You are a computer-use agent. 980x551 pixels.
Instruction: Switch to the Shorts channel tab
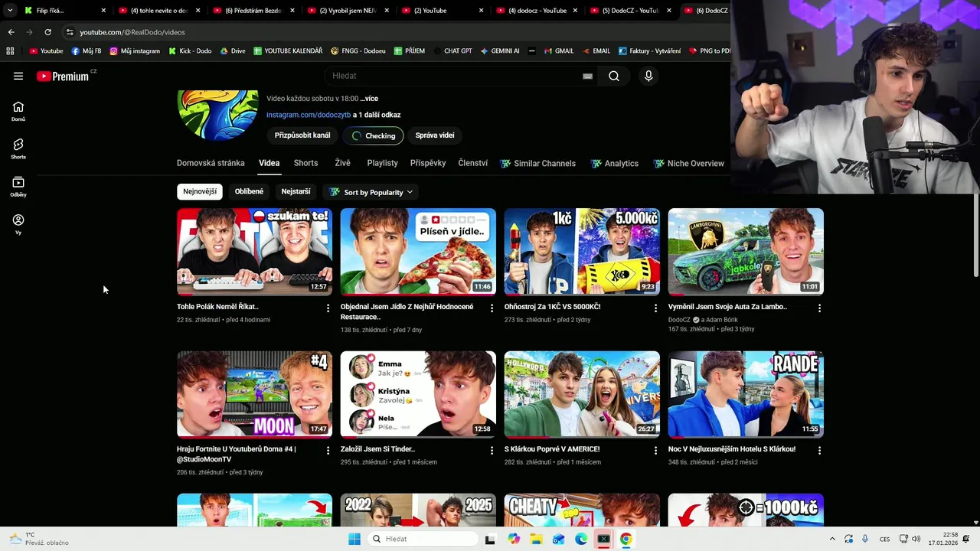tap(305, 163)
